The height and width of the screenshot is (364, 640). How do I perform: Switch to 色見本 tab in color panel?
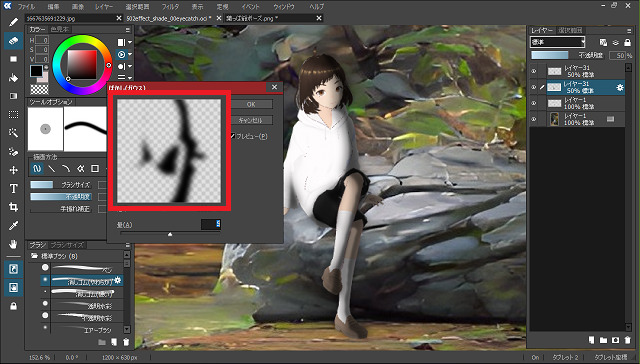[x=60, y=30]
